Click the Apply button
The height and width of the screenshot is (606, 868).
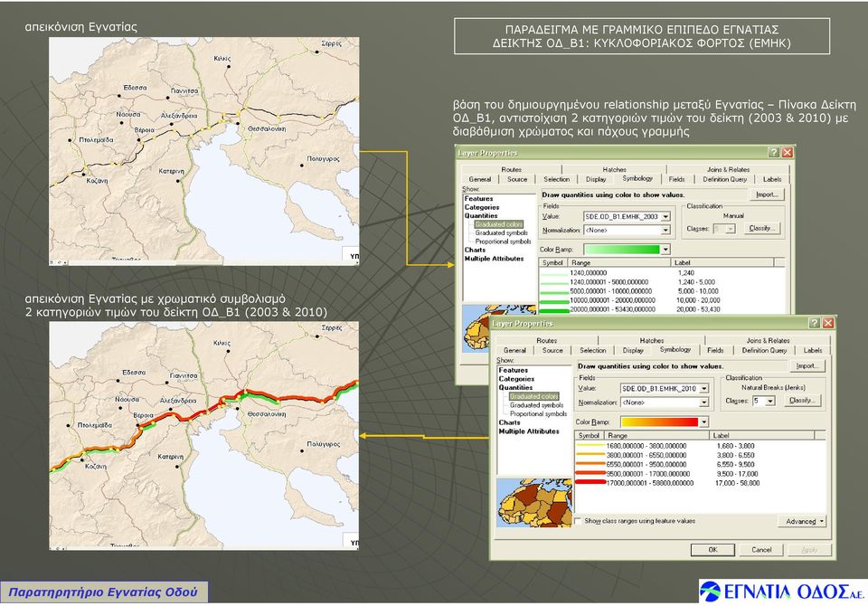click(809, 550)
